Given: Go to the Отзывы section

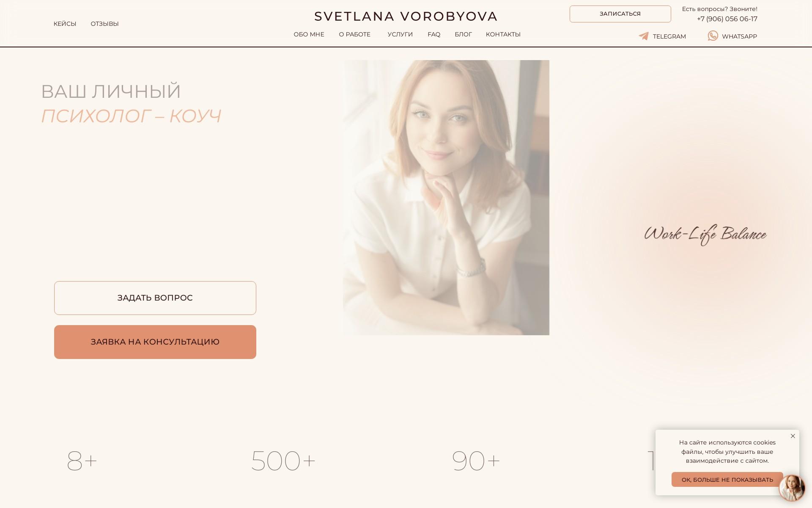Looking at the screenshot, I should pos(104,24).
